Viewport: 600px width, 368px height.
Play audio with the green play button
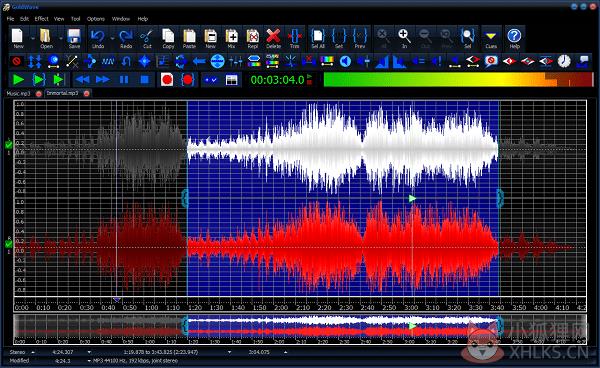pos(18,80)
